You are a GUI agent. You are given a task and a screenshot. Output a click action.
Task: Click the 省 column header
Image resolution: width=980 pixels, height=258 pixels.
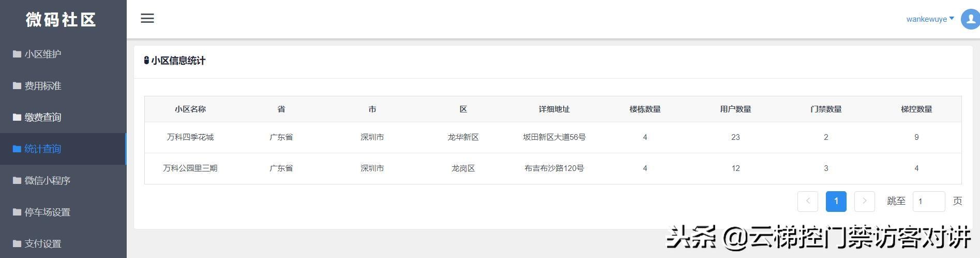coord(281,109)
